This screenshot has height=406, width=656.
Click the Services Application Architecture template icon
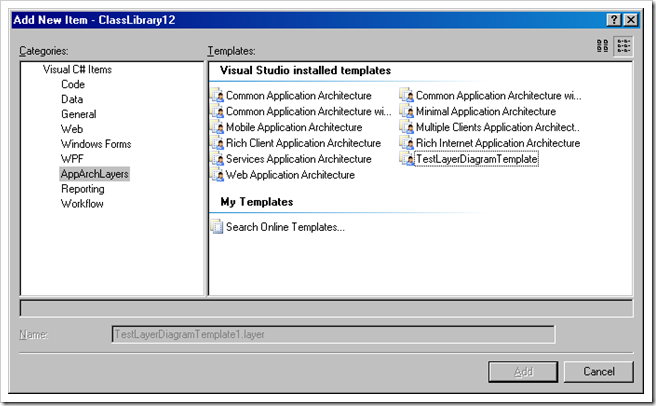tap(218, 159)
